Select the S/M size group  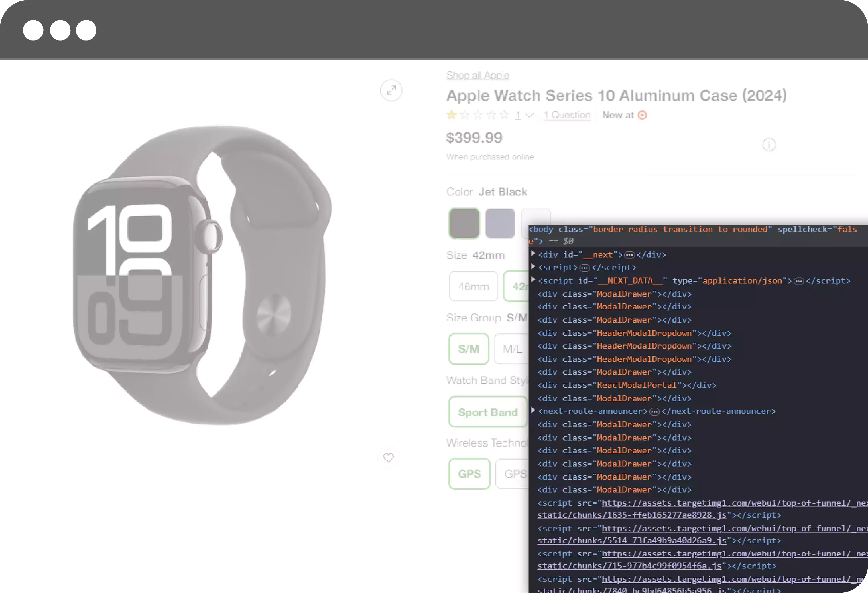pos(468,349)
